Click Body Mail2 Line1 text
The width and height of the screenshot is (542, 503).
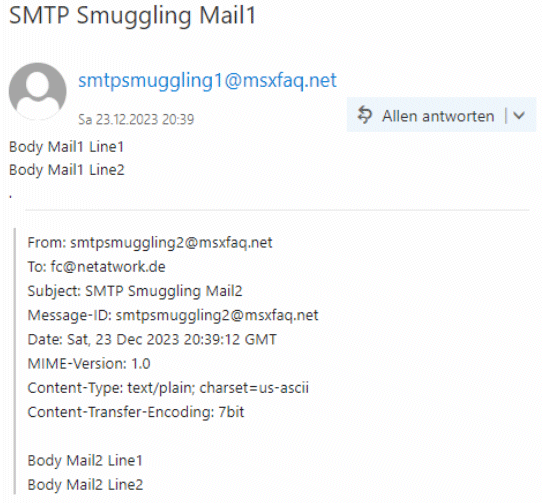pyautogui.click(x=85, y=460)
